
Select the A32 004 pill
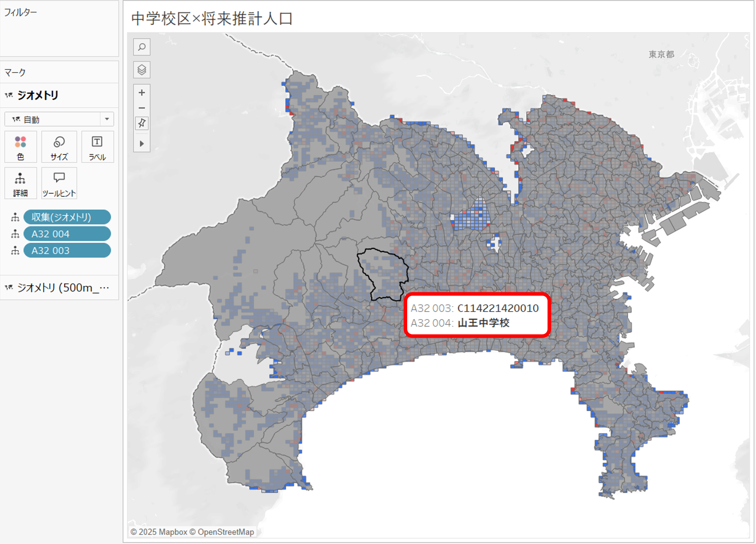click(67, 234)
